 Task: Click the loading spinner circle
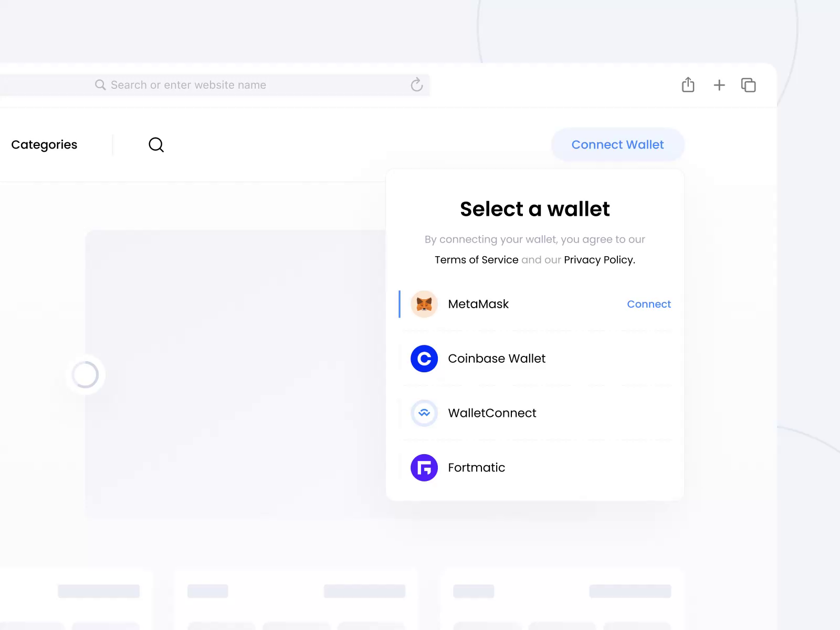tap(85, 374)
